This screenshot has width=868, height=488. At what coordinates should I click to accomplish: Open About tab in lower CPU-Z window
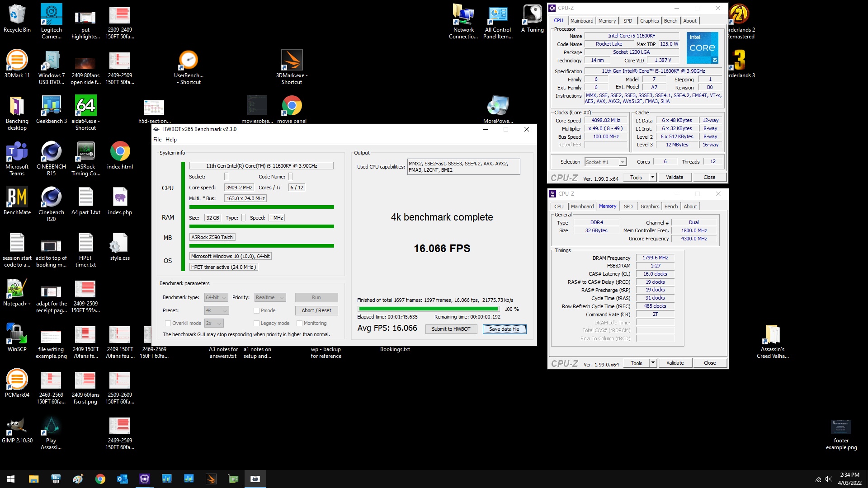click(x=690, y=206)
